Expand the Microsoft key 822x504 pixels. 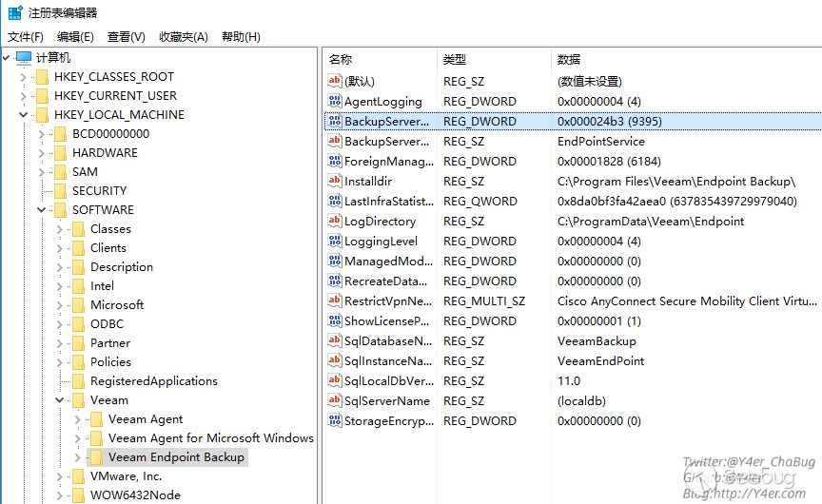(x=59, y=305)
